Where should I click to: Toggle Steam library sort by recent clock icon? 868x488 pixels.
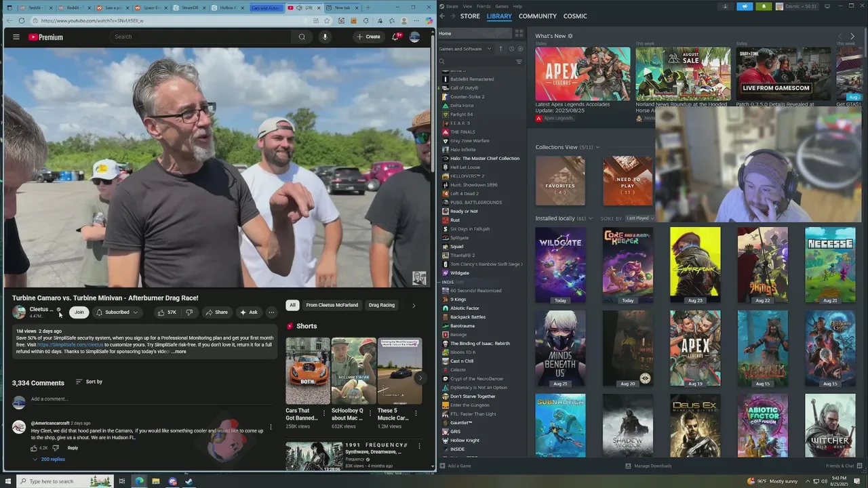click(x=511, y=49)
